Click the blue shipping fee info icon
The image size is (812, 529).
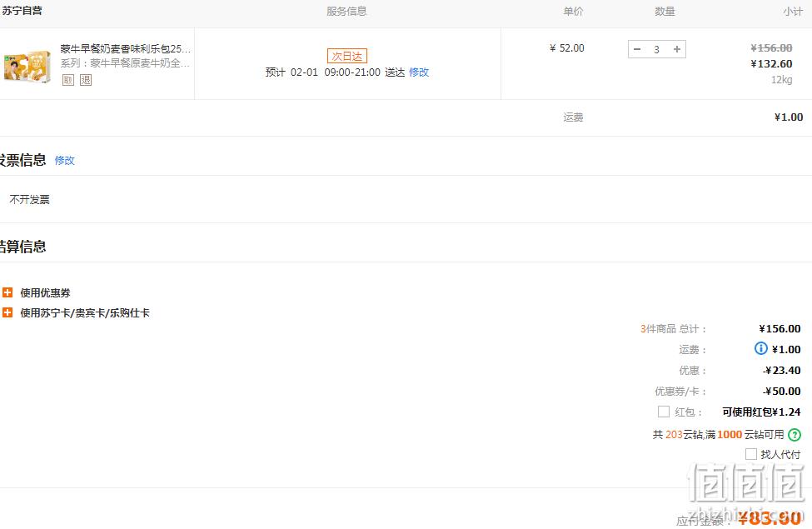[760, 348]
